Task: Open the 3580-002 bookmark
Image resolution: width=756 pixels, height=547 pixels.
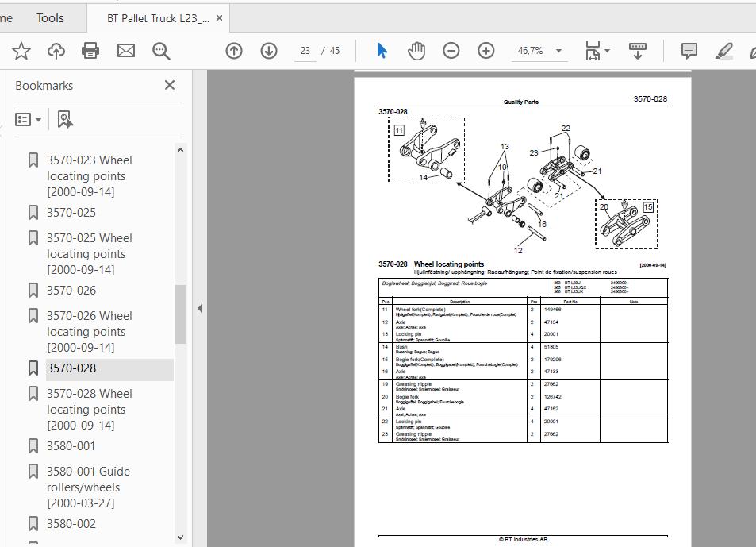Action: pos(71,524)
